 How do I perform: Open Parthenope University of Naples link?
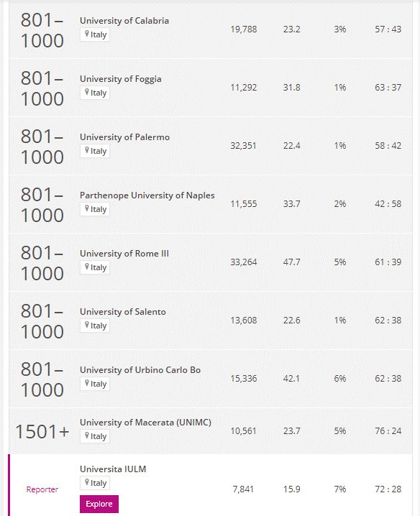(x=147, y=195)
